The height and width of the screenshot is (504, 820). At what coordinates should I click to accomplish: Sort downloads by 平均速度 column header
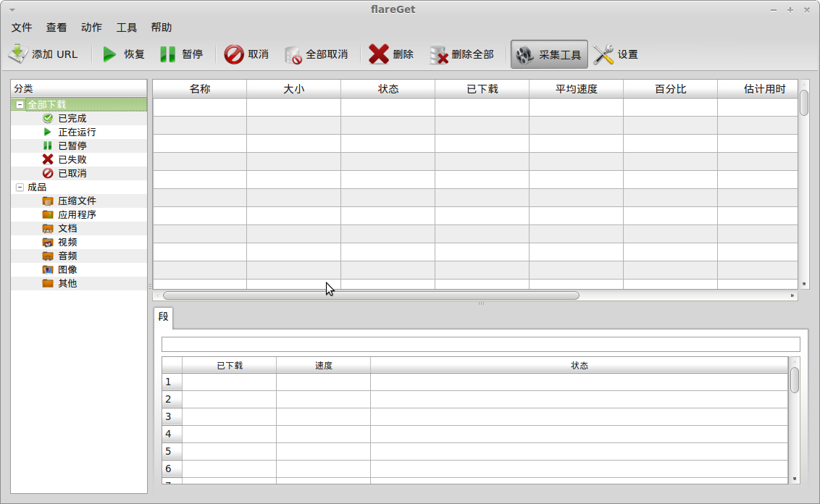(577, 89)
